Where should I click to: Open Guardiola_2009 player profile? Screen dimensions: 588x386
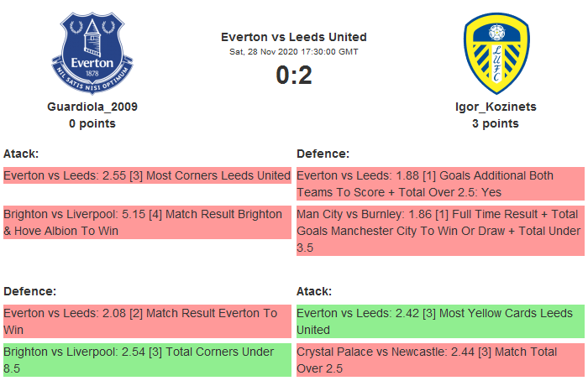pyautogui.click(x=92, y=107)
